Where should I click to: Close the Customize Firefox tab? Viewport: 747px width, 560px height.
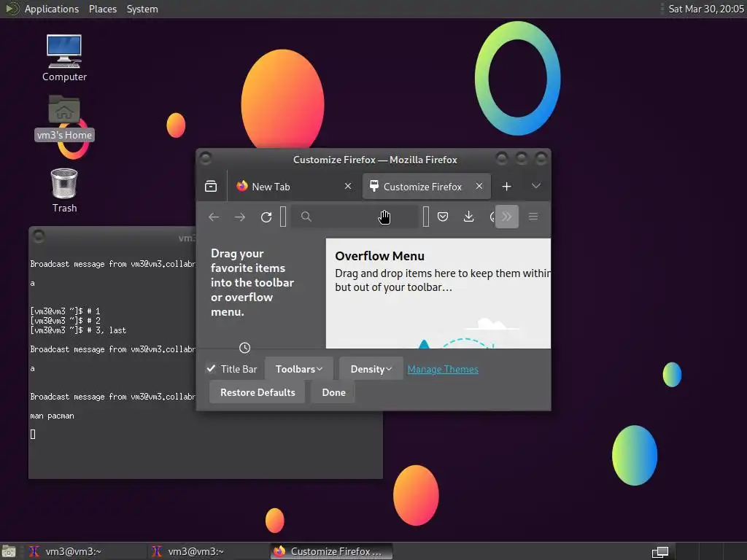(479, 186)
